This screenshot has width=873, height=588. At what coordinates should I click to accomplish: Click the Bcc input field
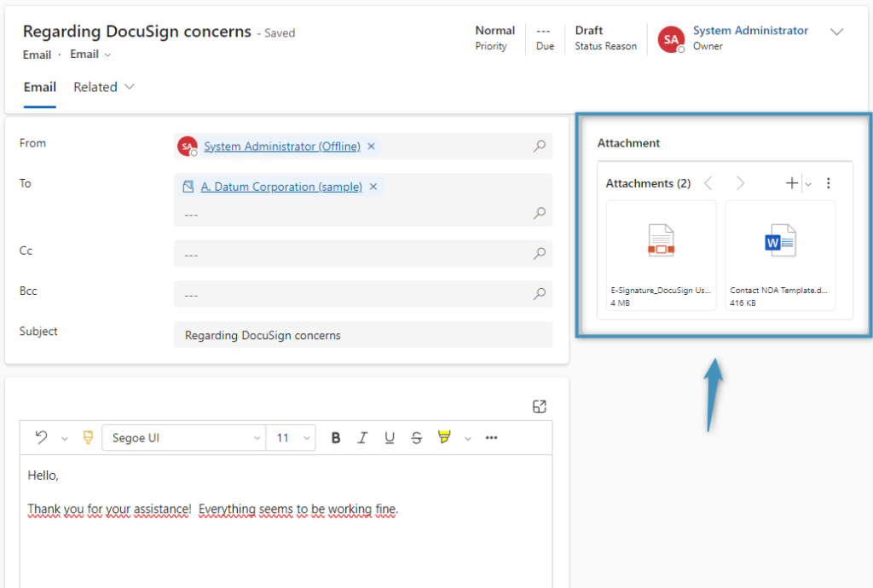(x=363, y=294)
